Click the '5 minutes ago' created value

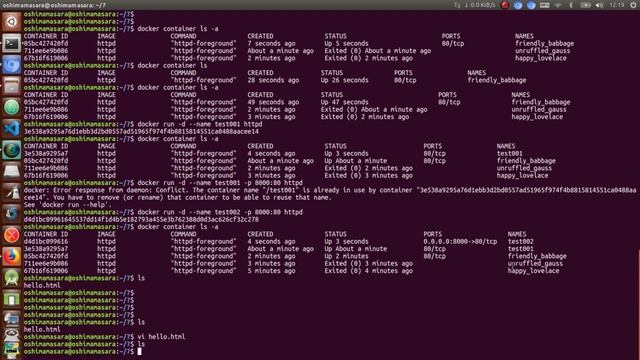[271, 271]
